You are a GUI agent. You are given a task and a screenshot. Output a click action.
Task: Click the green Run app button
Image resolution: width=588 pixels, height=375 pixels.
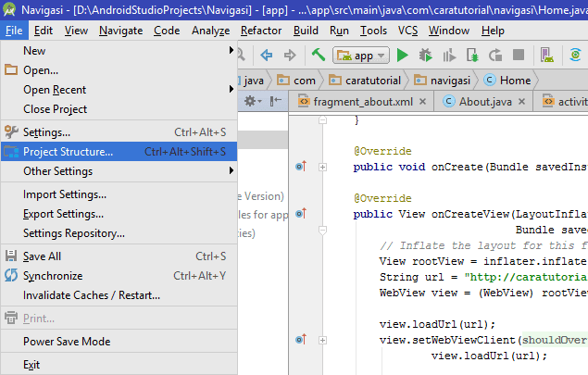[x=403, y=56]
